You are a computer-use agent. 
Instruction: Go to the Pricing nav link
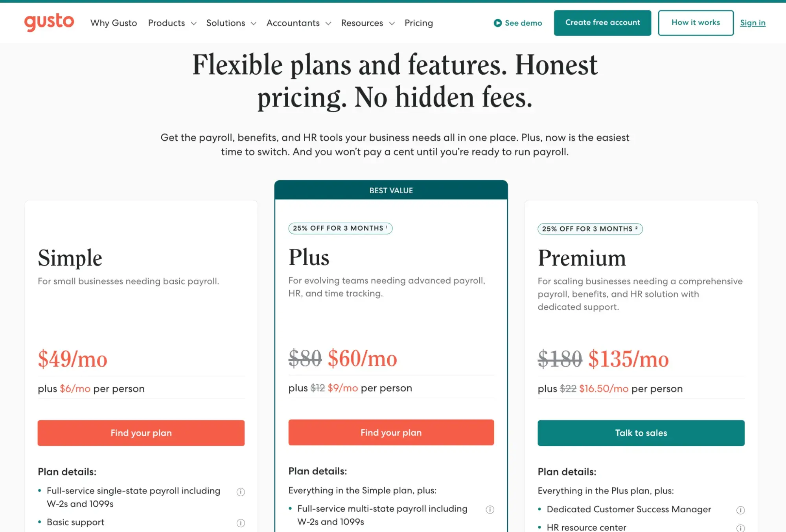[x=418, y=23]
